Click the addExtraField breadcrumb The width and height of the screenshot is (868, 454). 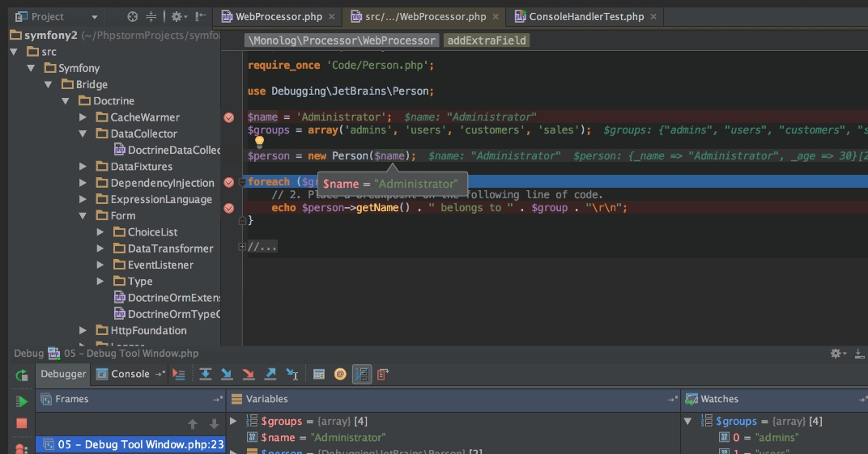pos(487,40)
